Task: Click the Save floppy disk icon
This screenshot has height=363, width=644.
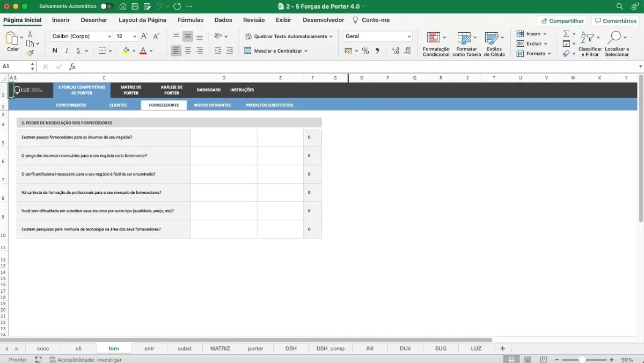Action: point(135,6)
